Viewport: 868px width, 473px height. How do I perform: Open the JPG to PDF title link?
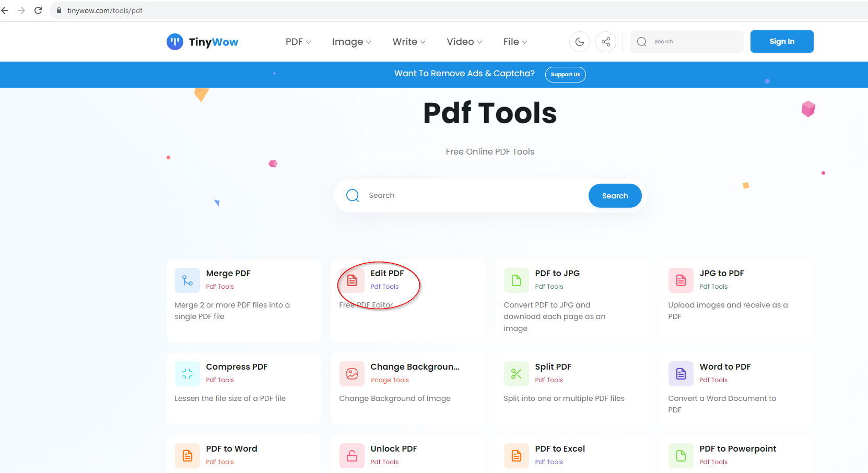pos(722,274)
